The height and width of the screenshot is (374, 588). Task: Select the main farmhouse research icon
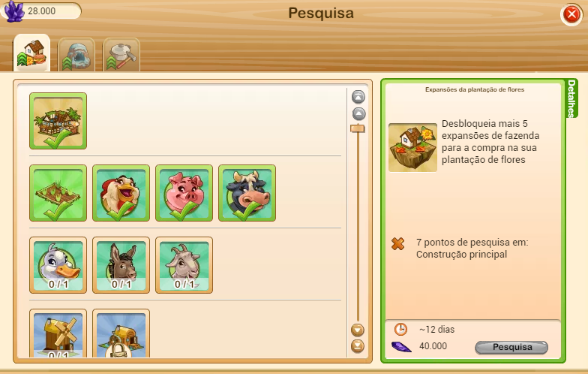tap(58, 121)
